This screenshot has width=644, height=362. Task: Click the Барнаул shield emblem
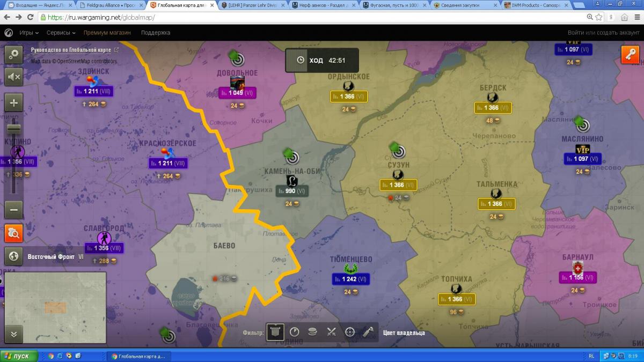(577, 267)
